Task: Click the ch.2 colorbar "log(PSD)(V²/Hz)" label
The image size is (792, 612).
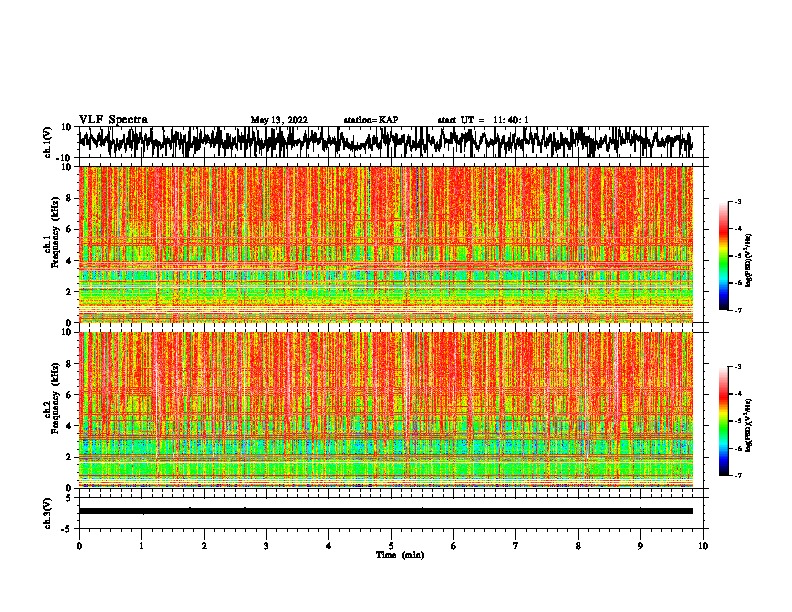Action: click(749, 426)
